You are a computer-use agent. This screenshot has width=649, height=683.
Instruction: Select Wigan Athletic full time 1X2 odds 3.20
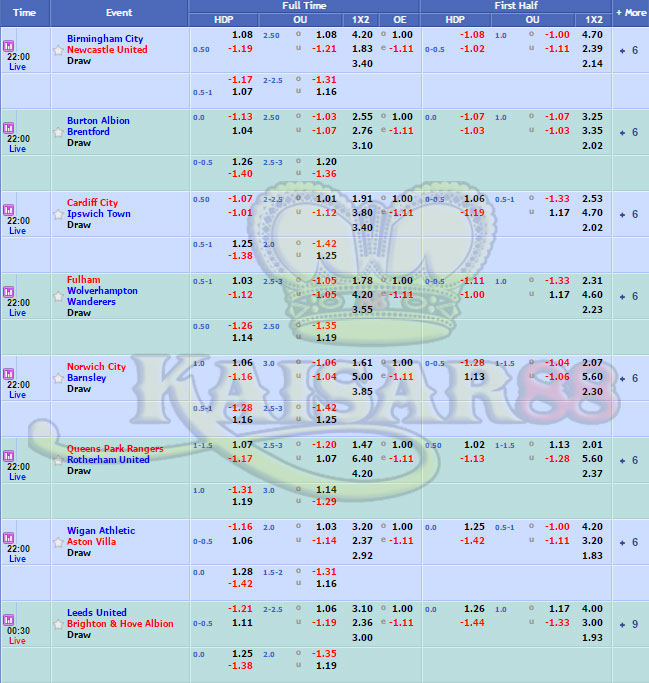362,527
